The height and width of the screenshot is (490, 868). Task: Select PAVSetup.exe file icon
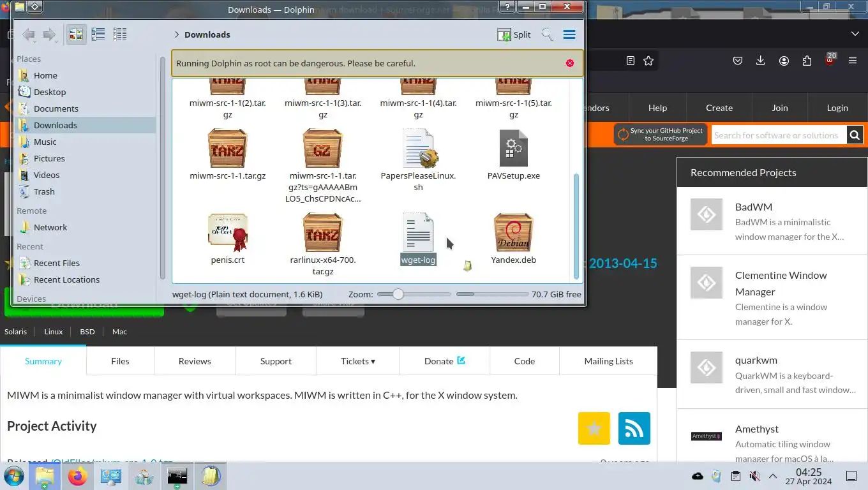pyautogui.click(x=514, y=148)
